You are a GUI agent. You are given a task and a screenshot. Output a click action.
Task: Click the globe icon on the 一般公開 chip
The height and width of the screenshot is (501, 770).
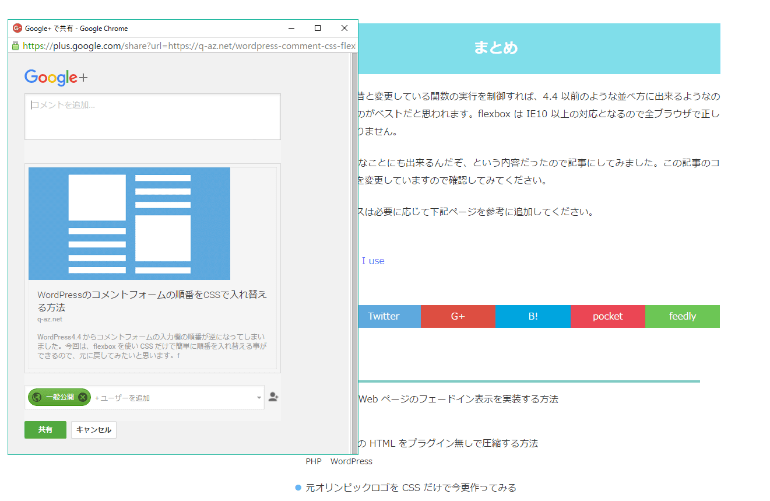click(x=37, y=397)
